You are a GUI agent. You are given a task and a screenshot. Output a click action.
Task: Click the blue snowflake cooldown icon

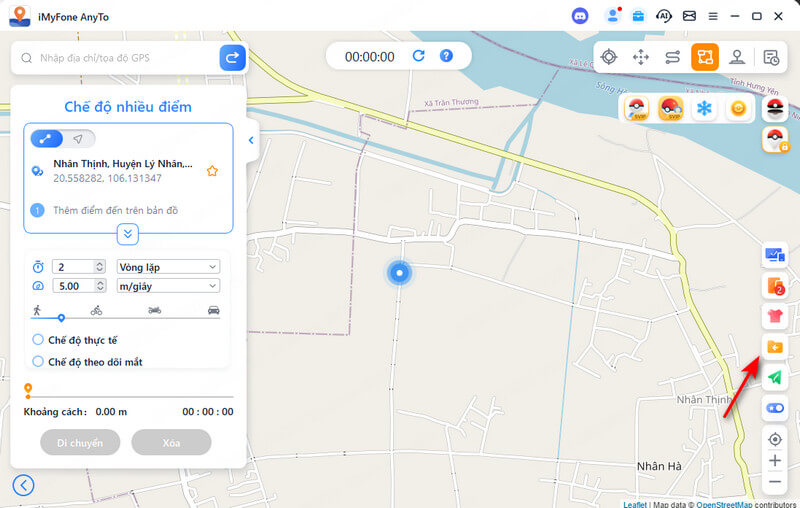[704, 108]
